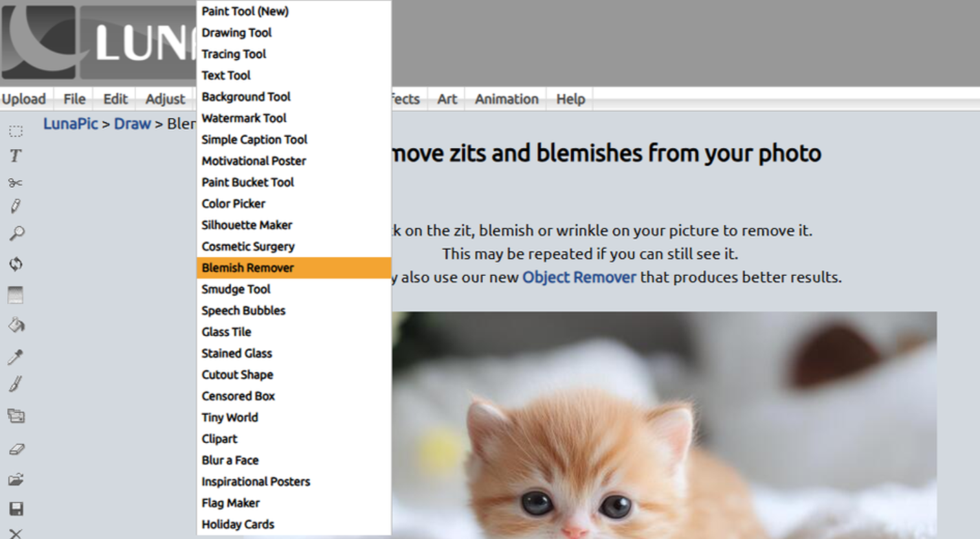Choose Inspirational Posters from the menu
Image resolution: width=980 pixels, height=539 pixels.
click(x=294, y=481)
